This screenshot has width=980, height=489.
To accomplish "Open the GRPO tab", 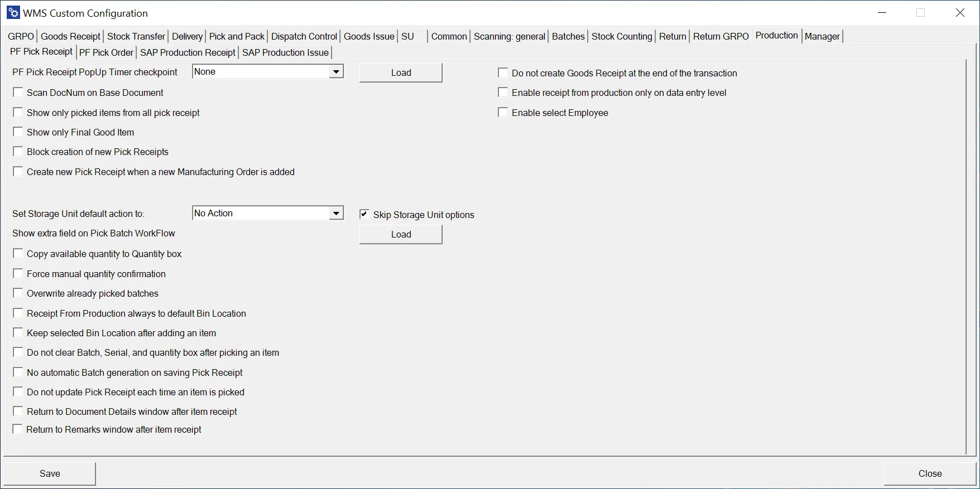I will pos(21,36).
